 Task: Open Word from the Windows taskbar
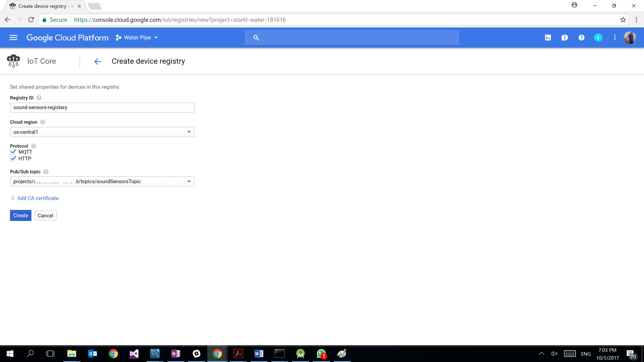[259, 354]
